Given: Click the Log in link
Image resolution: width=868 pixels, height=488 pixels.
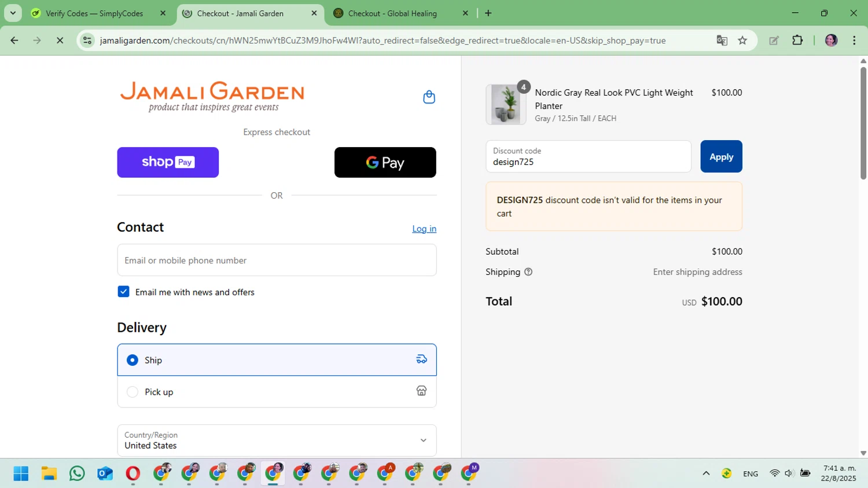Looking at the screenshot, I should [424, 229].
